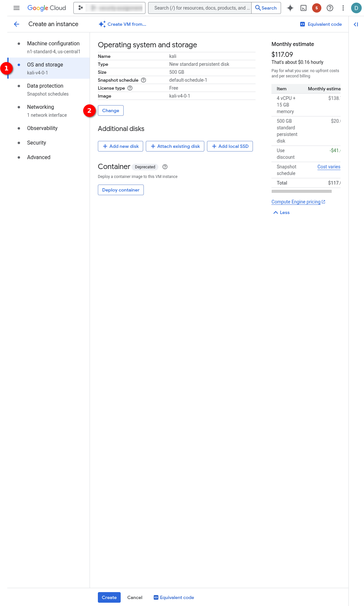Open Gemini AI assistant sparkle icon
This screenshot has height=606, width=364.
(290, 8)
